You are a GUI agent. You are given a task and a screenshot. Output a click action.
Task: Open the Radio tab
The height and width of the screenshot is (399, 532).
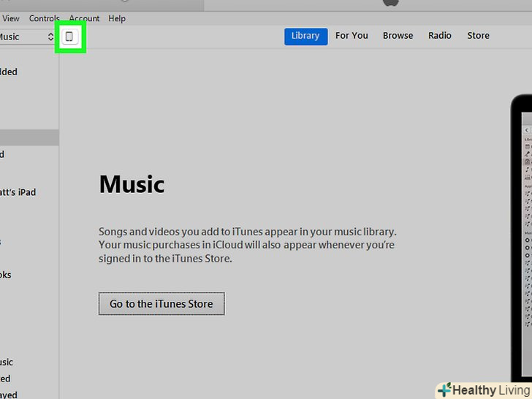coord(440,36)
